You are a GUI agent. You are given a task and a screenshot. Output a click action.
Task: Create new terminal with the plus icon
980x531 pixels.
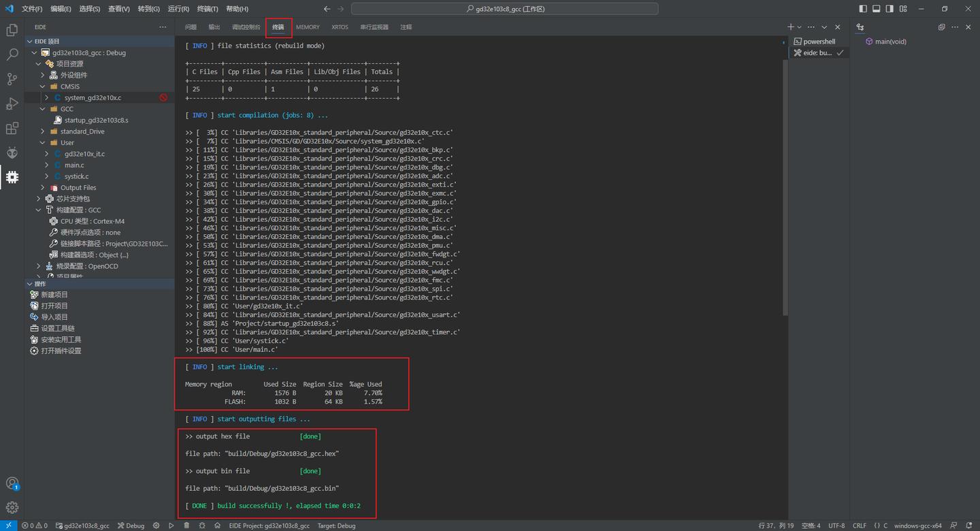coord(790,27)
